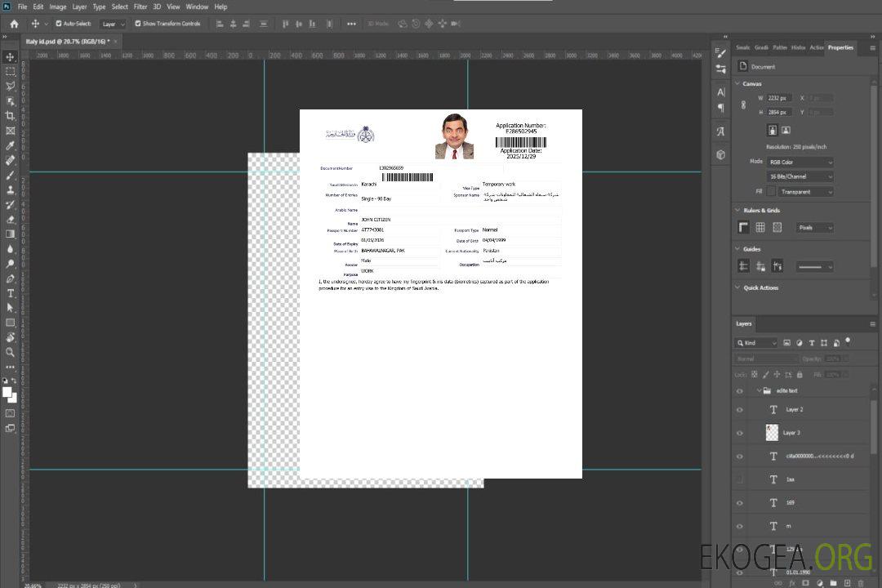This screenshot has width=882, height=588.
Task: Select the Rectangular Marquee tool
Action: (10, 72)
